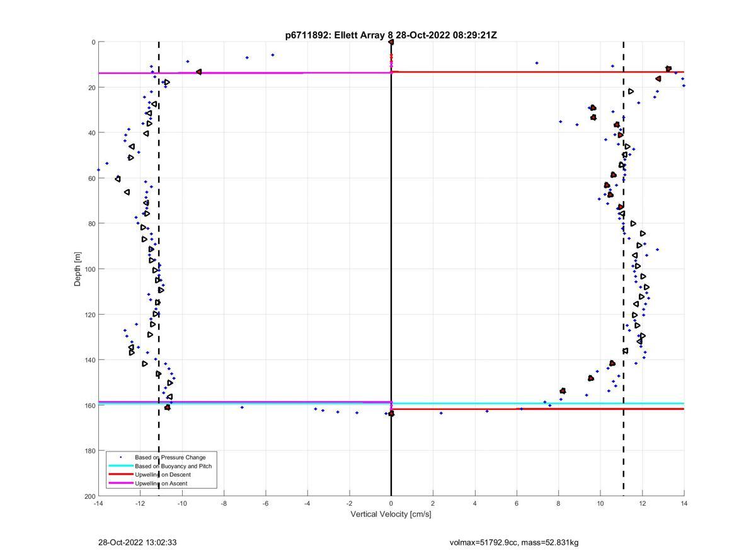Click legend entry 'Based on Buoyancy and Pitch'

coord(173,466)
